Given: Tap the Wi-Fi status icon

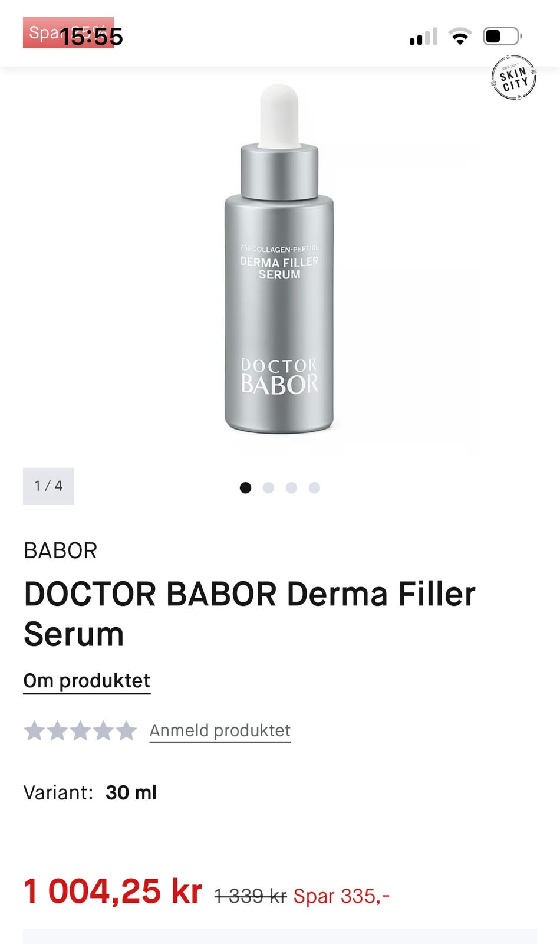Looking at the screenshot, I should pos(460,37).
